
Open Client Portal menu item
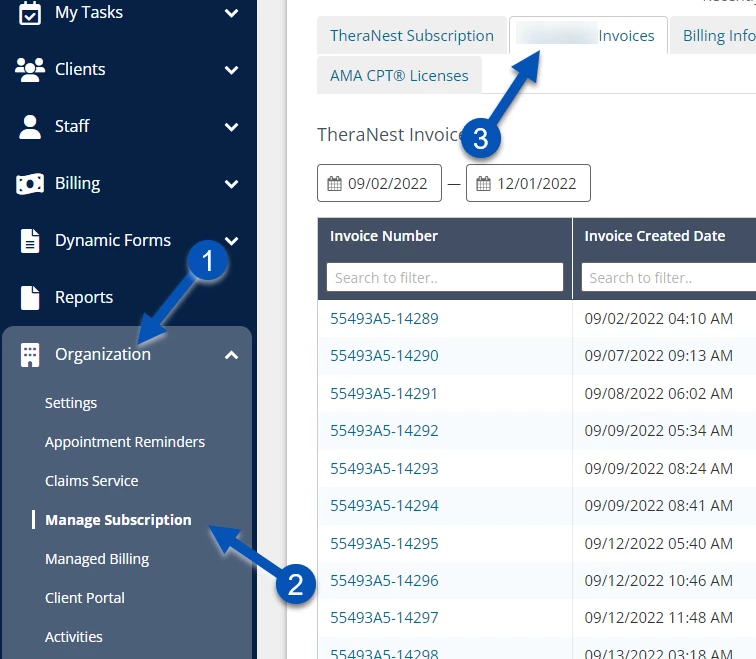click(x=85, y=598)
